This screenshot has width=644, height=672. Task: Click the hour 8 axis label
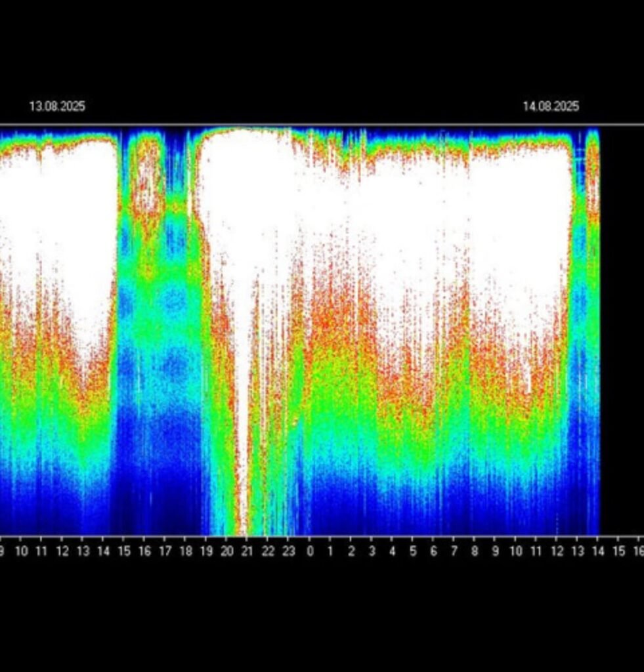(x=474, y=551)
